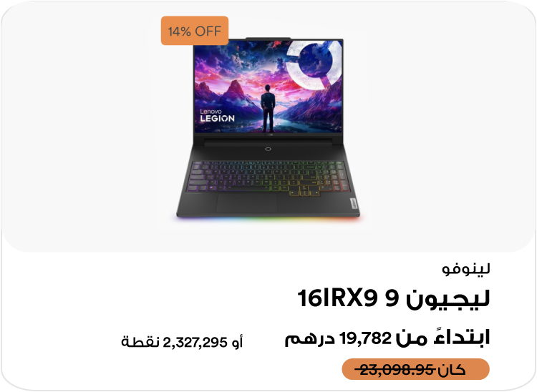Click the standing person silhouette on laptop screen

click(268, 109)
